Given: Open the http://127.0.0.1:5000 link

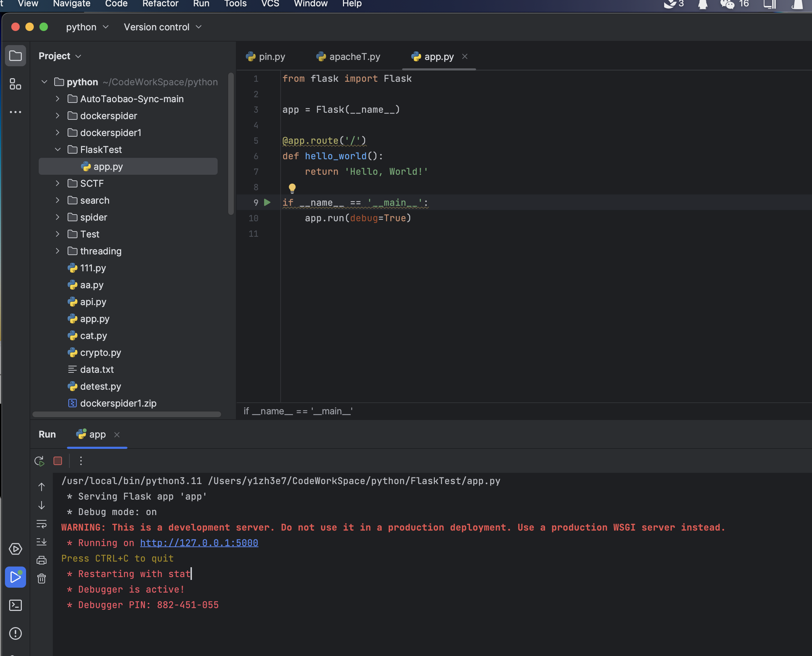Looking at the screenshot, I should pyautogui.click(x=199, y=543).
